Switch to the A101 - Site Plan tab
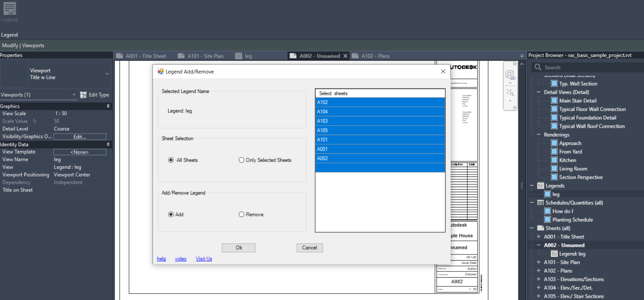This screenshot has height=300, width=644. click(205, 56)
